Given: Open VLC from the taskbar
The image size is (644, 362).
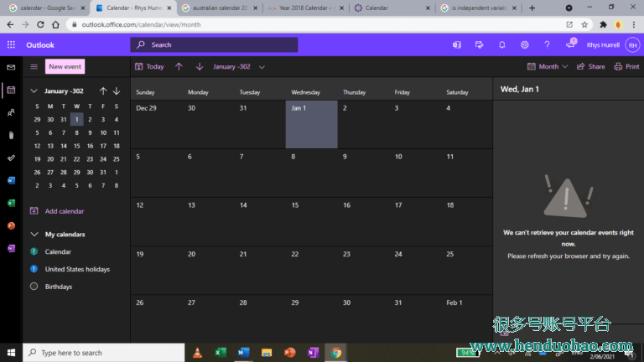Looking at the screenshot, I should 198,353.
